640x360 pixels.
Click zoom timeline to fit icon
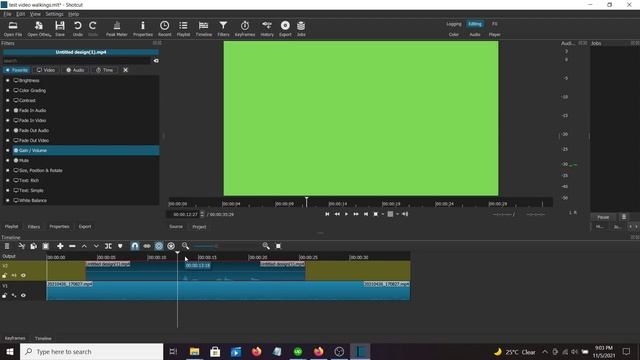coord(278,246)
